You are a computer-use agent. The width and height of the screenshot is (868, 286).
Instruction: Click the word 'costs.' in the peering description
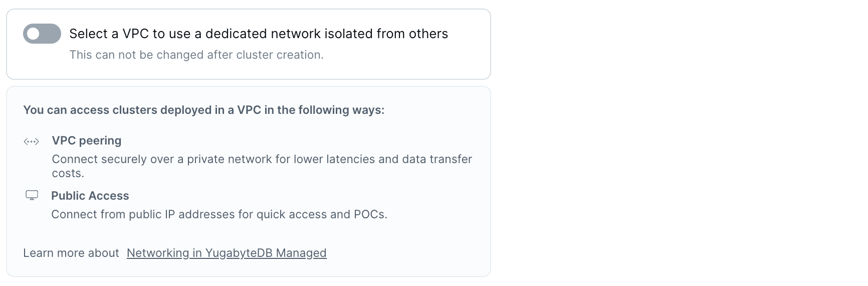click(x=68, y=173)
